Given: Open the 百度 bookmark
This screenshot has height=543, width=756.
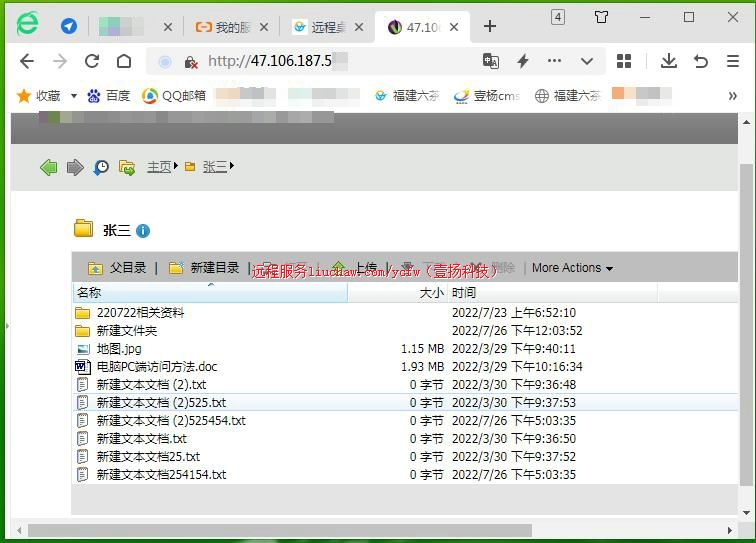Looking at the screenshot, I should pos(108,96).
